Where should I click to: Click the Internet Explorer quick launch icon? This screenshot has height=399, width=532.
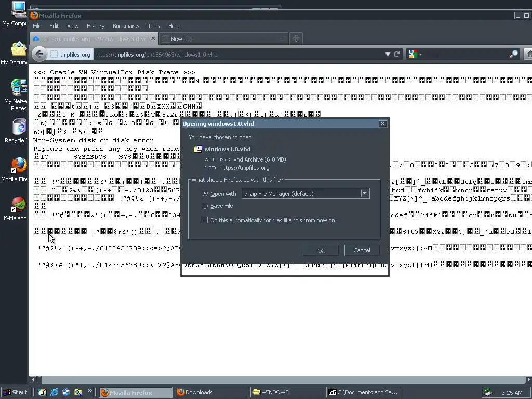[54, 392]
